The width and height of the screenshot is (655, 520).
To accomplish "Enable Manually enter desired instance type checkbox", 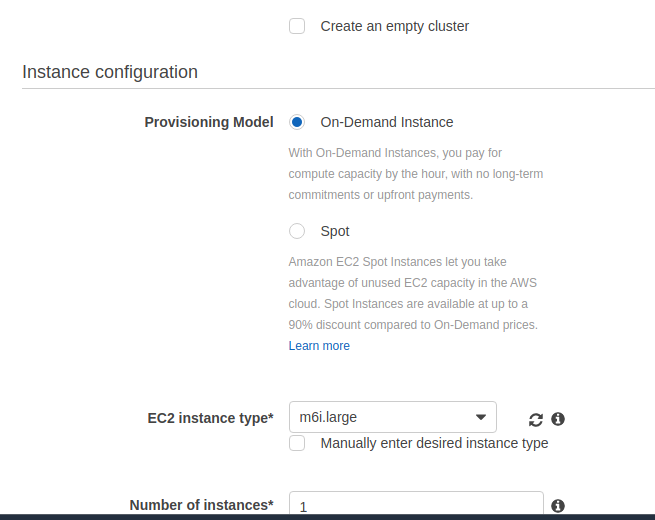I will pos(297,443).
